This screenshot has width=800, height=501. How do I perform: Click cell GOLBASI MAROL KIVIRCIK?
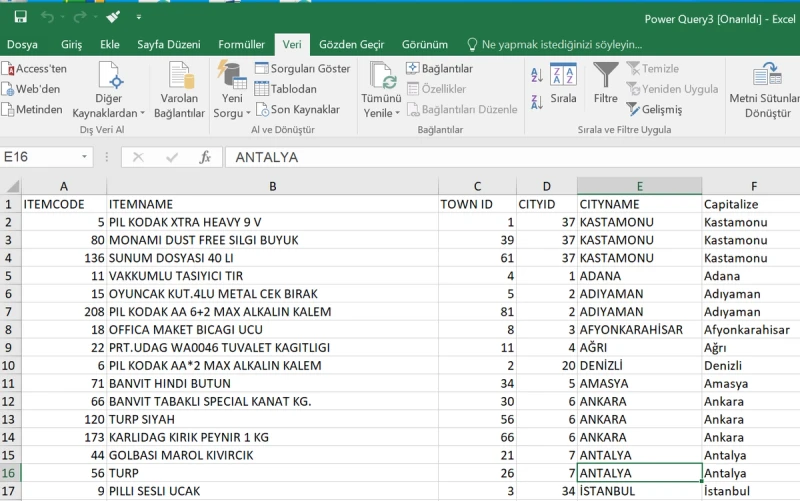(272, 455)
